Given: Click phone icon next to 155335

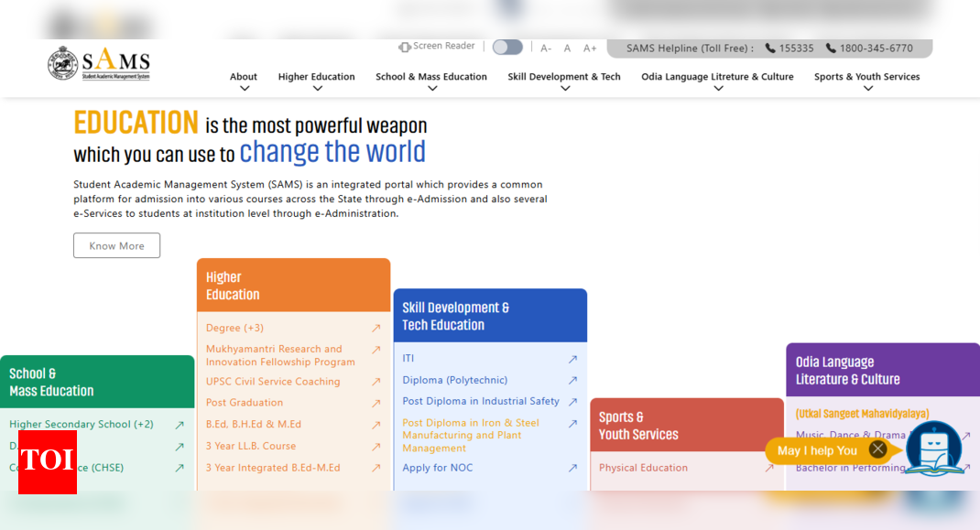Looking at the screenshot, I should point(770,49).
